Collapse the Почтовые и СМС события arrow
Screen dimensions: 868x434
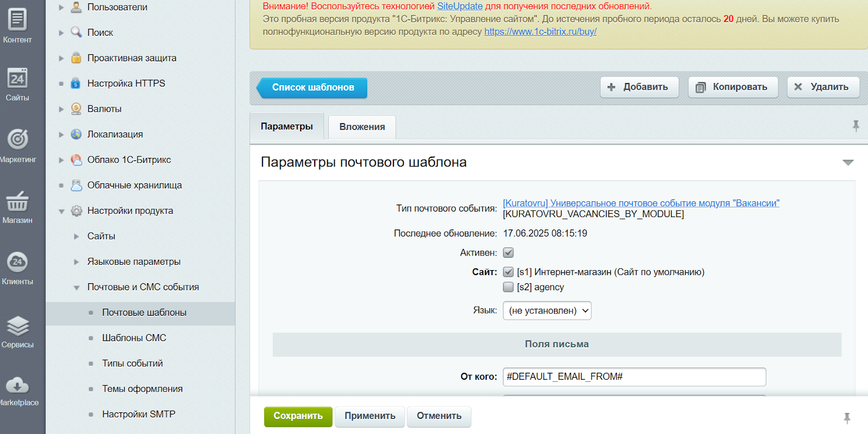[76, 288]
